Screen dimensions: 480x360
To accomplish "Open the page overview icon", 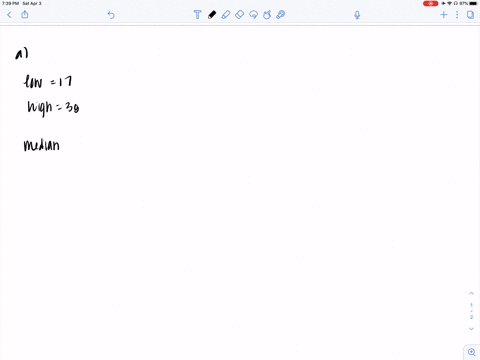I will (x=470, y=15).
